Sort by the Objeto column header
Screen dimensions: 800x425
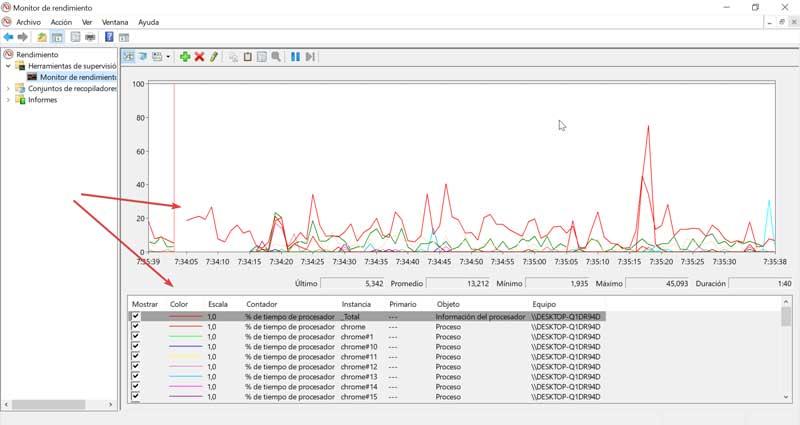[448, 304]
